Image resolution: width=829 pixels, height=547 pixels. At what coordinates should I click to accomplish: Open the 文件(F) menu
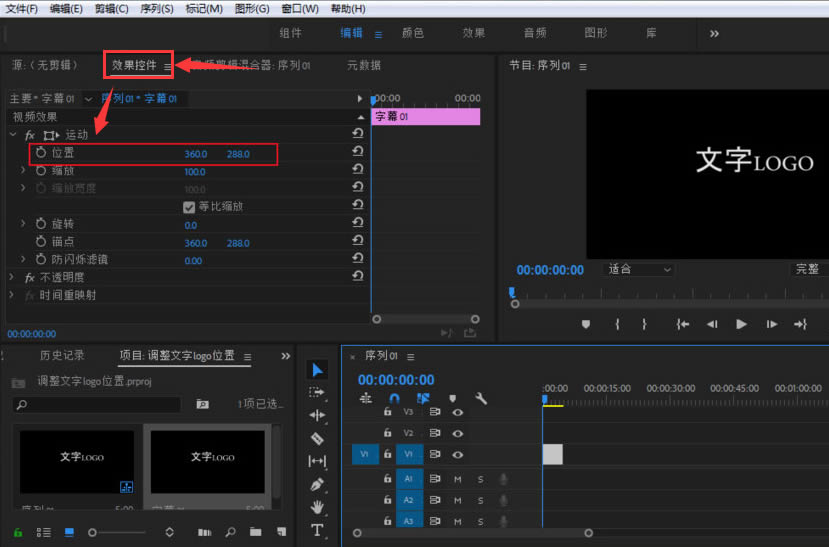point(21,9)
